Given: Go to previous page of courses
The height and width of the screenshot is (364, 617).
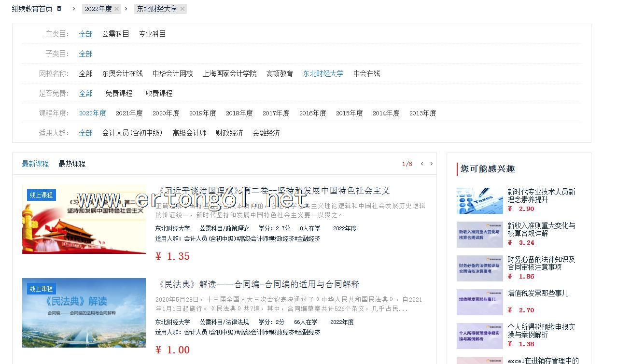Looking at the screenshot, I should pyautogui.click(x=422, y=164).
